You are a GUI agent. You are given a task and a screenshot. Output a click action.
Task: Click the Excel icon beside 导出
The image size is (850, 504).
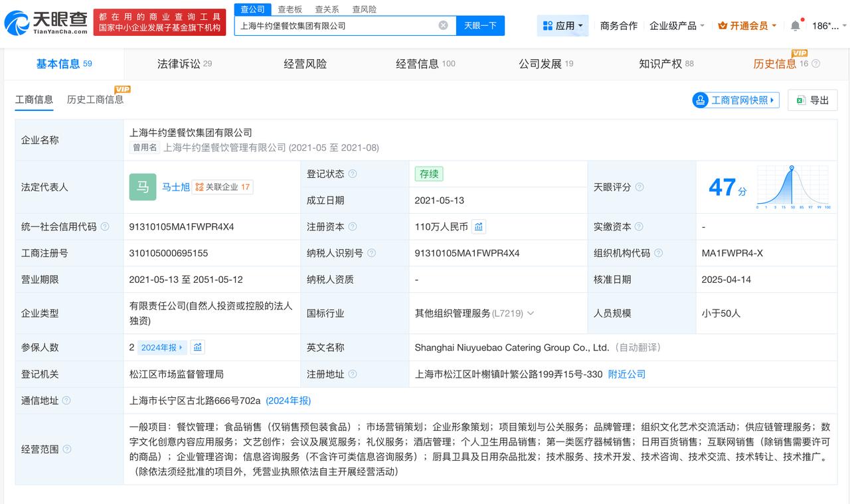(800, 100)
